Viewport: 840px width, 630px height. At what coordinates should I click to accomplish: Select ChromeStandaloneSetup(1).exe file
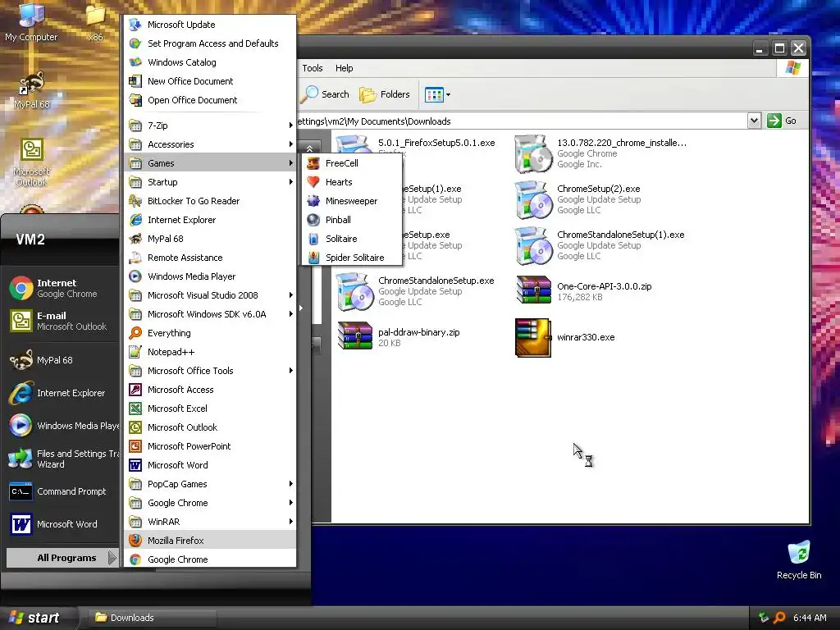click(x=600, y=245)
